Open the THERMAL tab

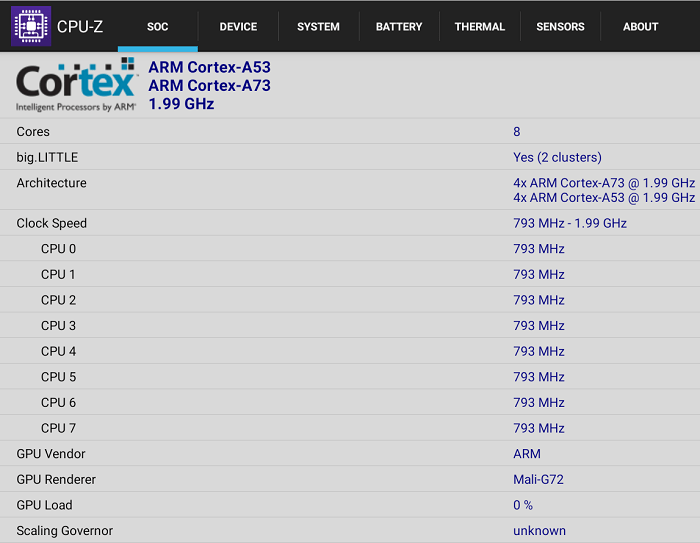click(479, 27)
